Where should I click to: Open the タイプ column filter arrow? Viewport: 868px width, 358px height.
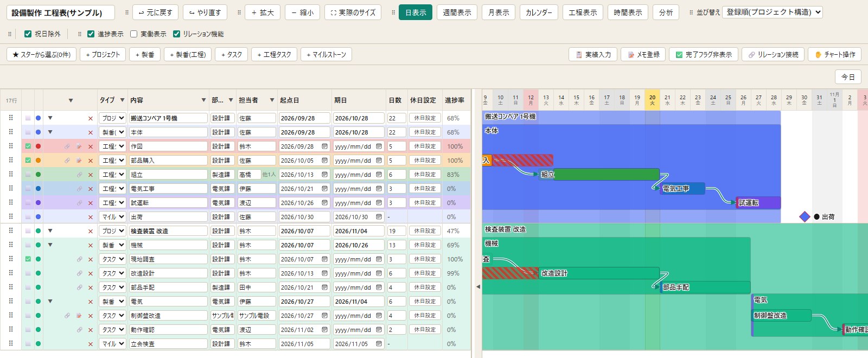122,100
